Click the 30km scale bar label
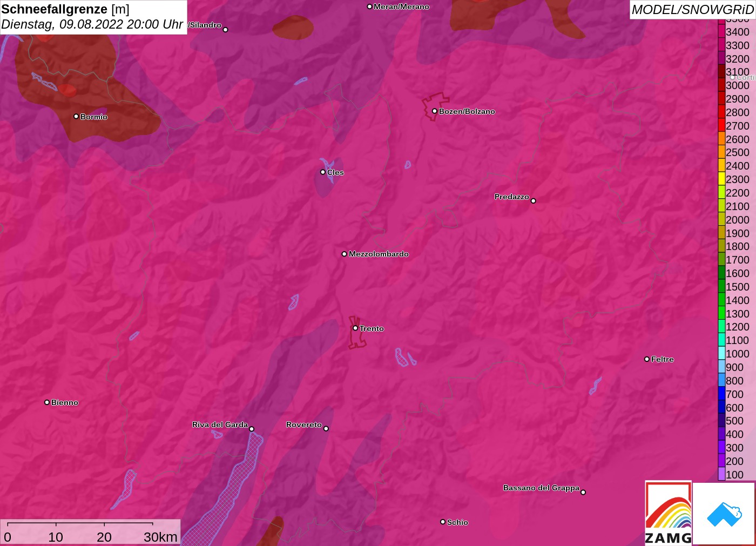Image resolution: width=756 pixels, height=546 pixels. (160, 537)
